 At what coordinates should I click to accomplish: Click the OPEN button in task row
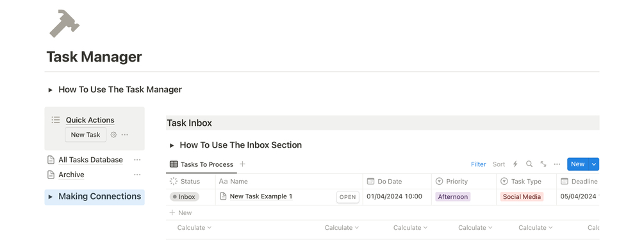pos(347,197)
